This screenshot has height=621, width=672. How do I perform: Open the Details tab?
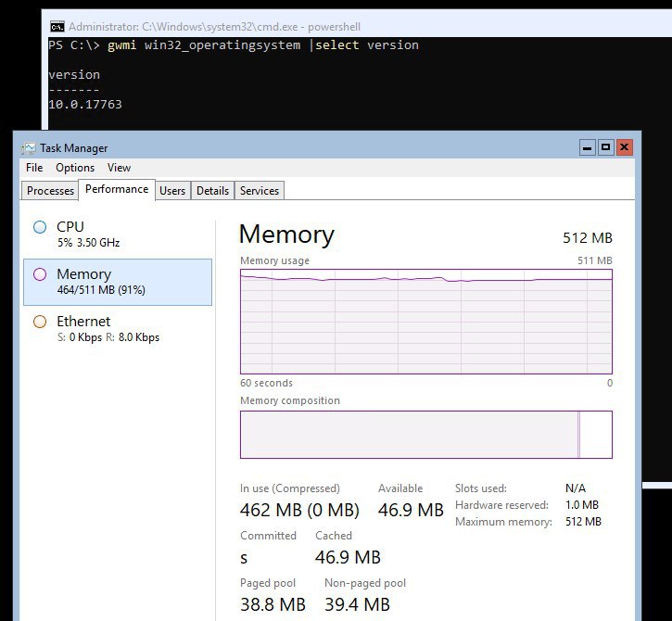tap(212, 190)
